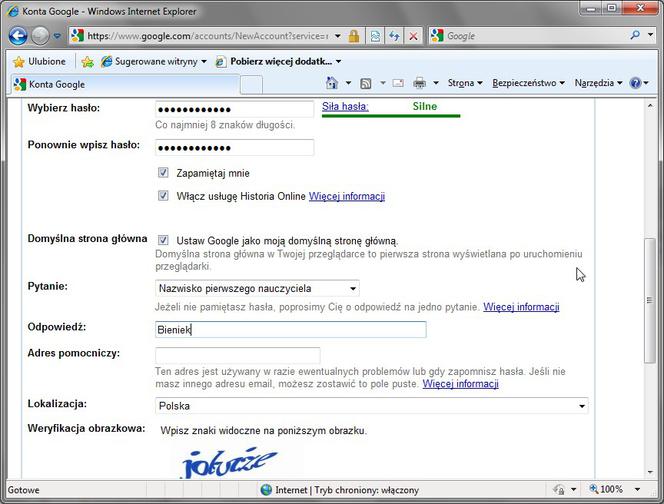Click the Sugerowane witryny IE icon
Screen dimensions: 664x504
pos(106,61)
